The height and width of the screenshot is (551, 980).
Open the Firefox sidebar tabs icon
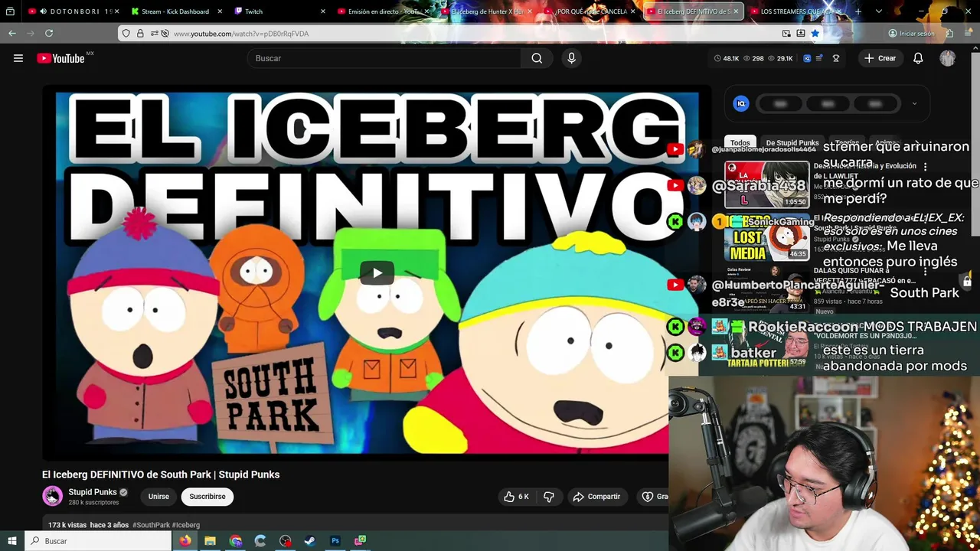[x=10, y=11]
